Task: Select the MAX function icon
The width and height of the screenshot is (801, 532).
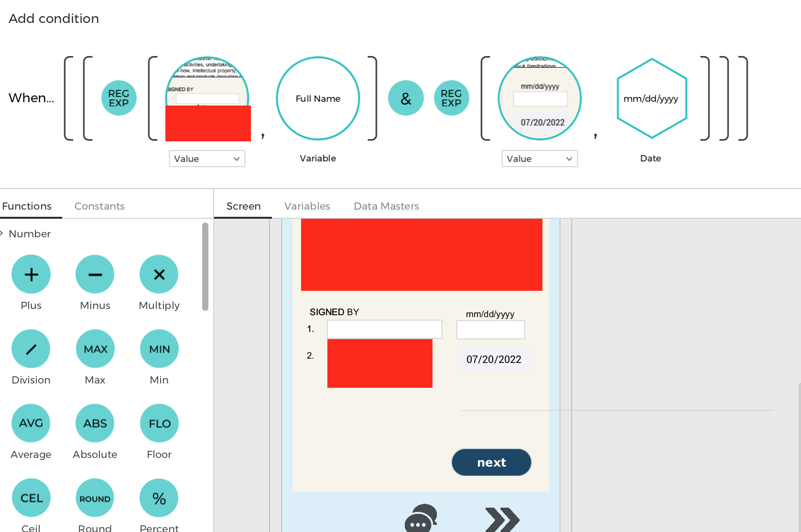Action: 95,349
